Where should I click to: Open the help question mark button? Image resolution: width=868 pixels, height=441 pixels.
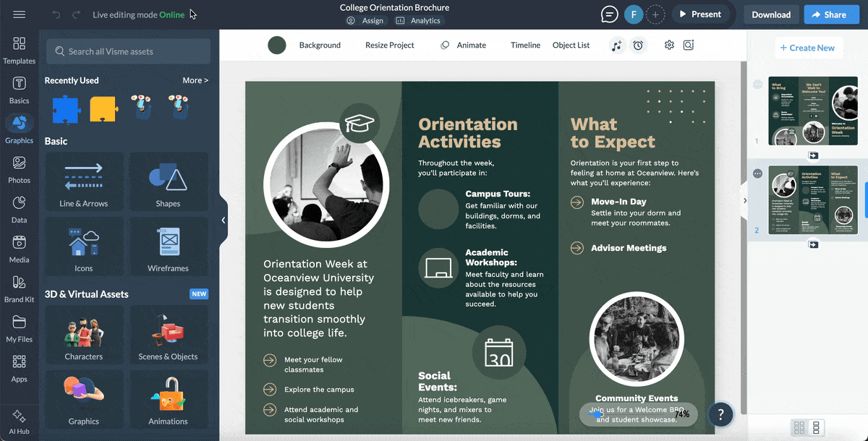tap(720, 414)
